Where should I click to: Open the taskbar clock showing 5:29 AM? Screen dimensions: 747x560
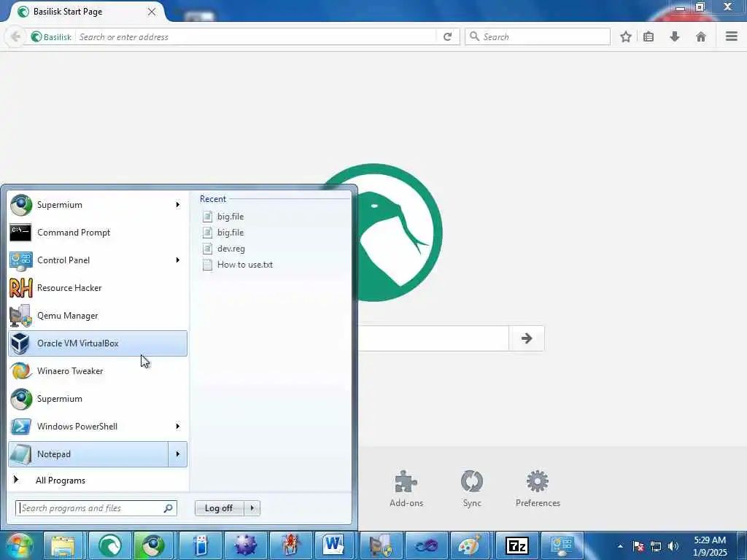pyautogui.click(x=710, y=546)
